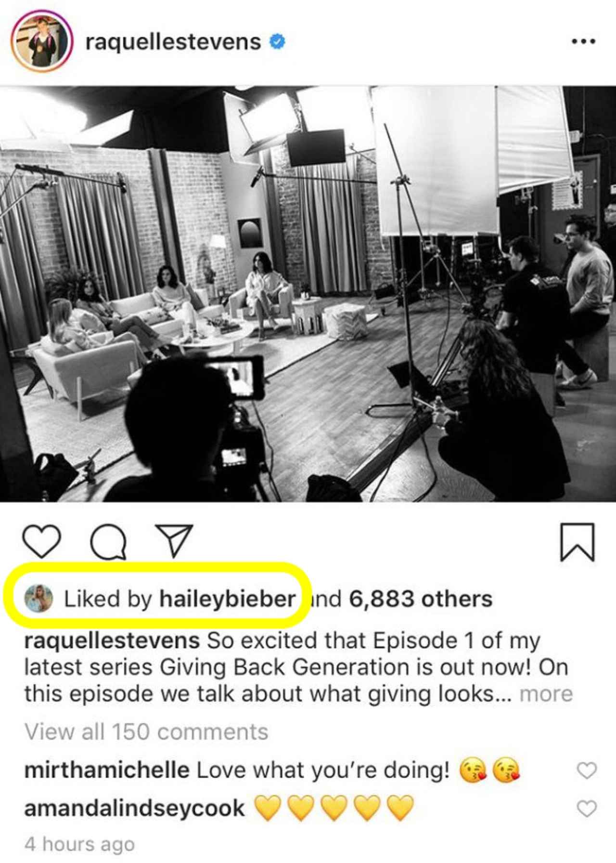Open raquellestevens username in the caption

pos(112,641)
